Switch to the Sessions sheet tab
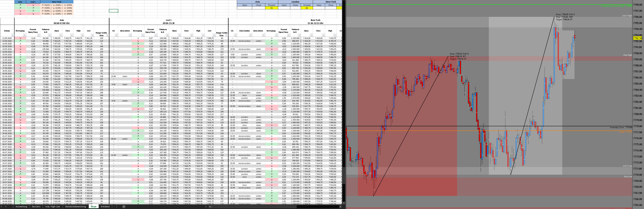Image resolution: width=644 pixels, height=209 pixels. click(x=36, y=207)
